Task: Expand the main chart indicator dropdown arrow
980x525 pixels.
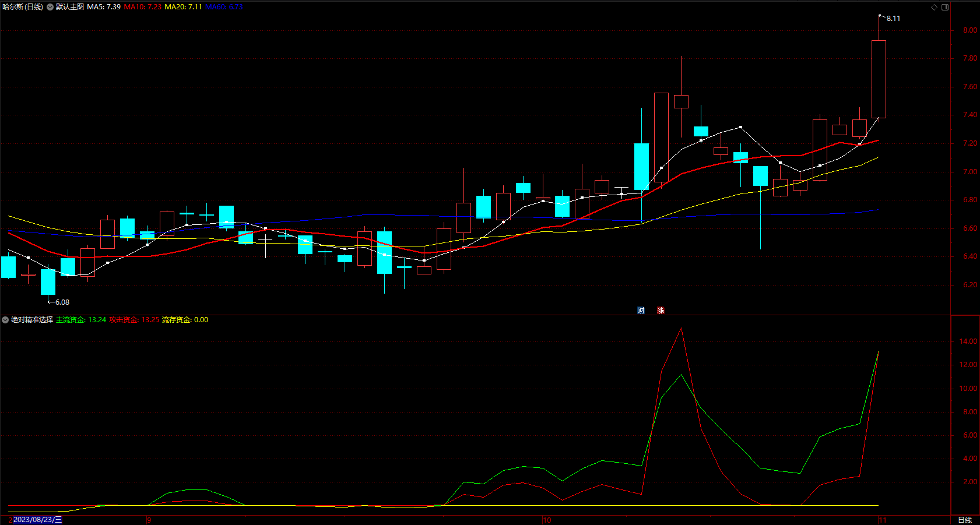Action: (x=50, y=7)
